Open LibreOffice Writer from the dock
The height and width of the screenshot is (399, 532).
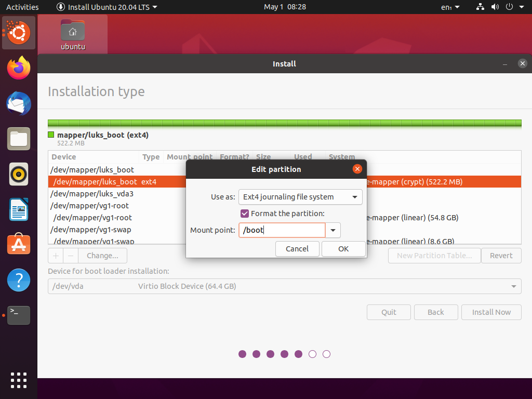pyautogui.click(x=19, y=209)
